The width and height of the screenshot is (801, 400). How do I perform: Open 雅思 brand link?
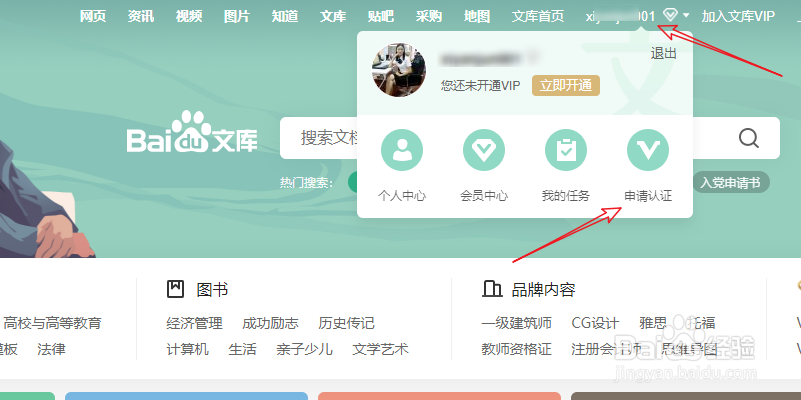coord(653,323)
